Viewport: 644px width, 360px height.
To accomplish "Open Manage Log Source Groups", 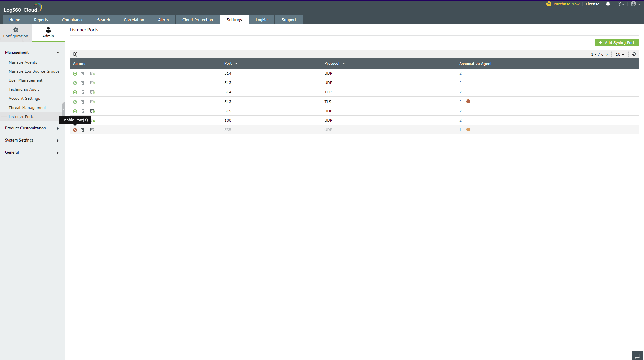I will click(x=34, y=71).
